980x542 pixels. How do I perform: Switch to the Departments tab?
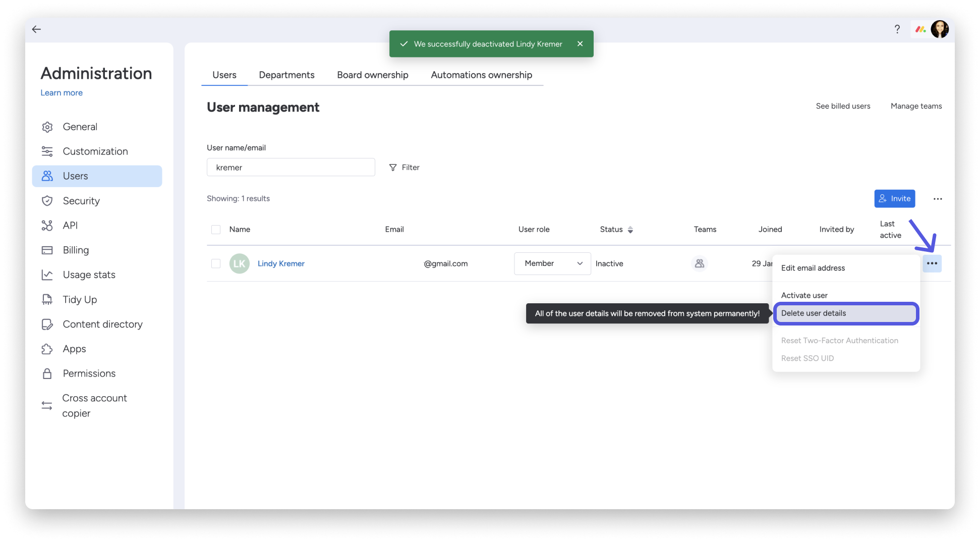tap(286, 75)
